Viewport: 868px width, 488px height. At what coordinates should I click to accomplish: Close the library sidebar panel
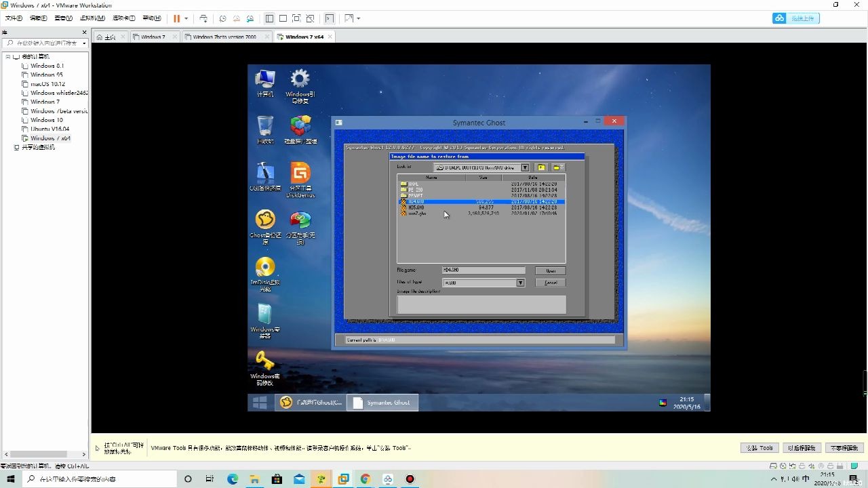click(85, 32)
